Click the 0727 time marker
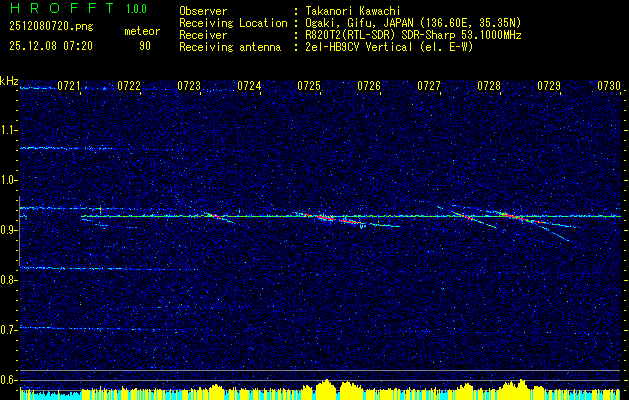Image resolution: width=629 pixels, height=400 pixels. point(429,86)
